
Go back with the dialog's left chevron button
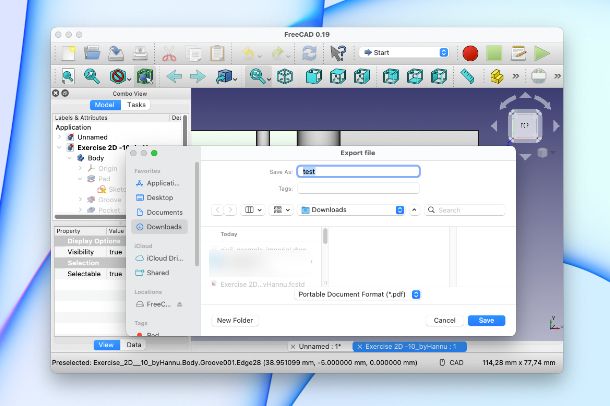217,210
